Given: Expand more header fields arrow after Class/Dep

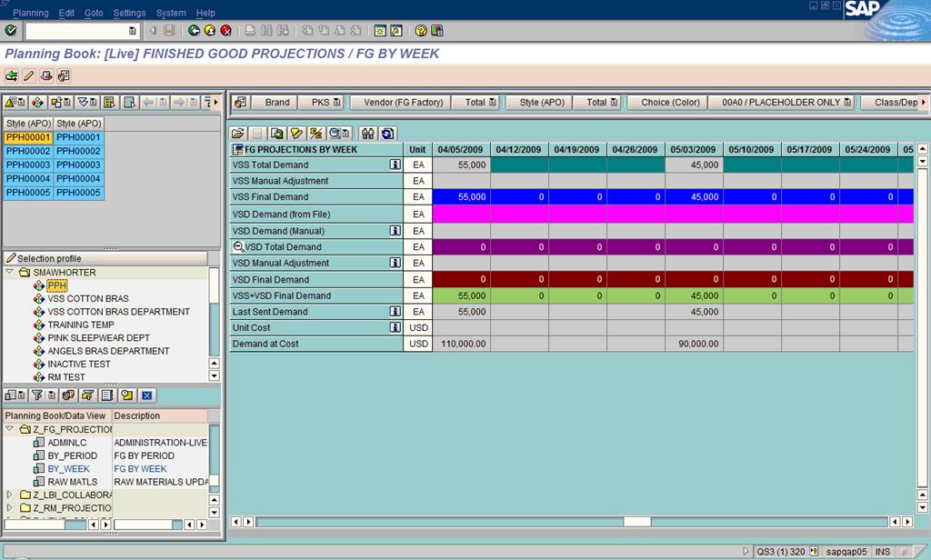Looking at the screenshot, I should [x=924, y=102].
